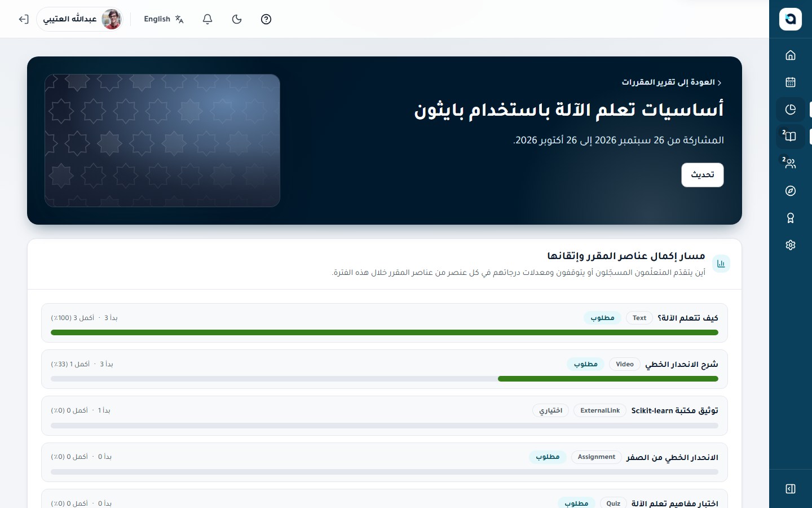Click progress bar of شرح الانحدار الخطي
The width and height of the screenshot is (812, 508).
pos(385,379)
